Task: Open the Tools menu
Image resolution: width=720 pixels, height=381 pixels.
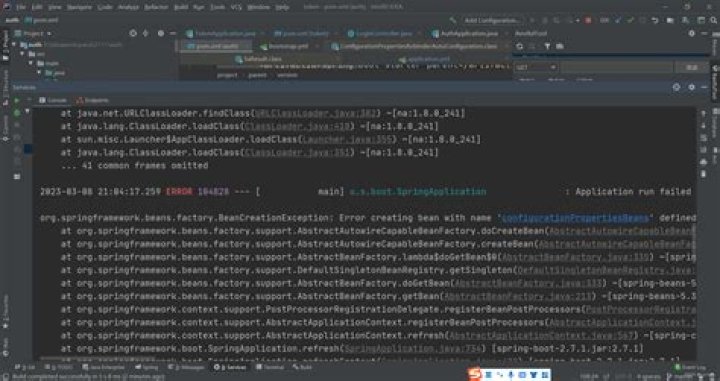Action: (218, 7)
